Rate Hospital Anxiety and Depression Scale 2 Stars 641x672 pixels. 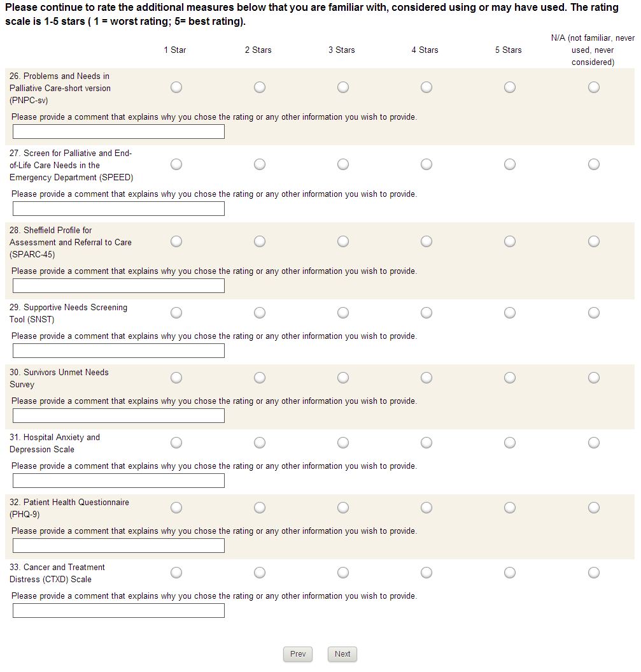(260, 443)
